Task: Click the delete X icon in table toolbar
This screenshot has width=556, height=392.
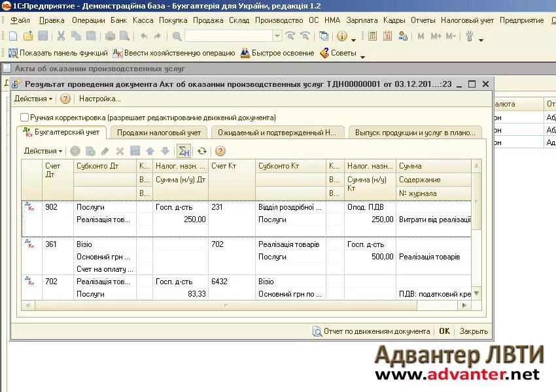Action: [120, 151]
